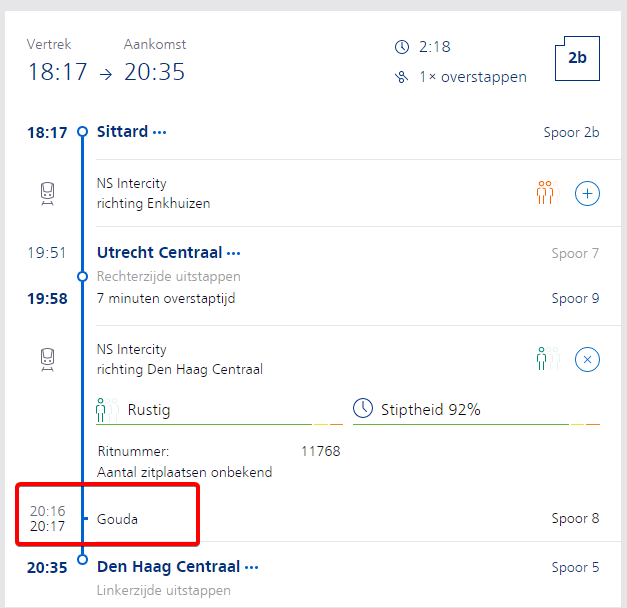Screen dimensions: 627x608
Task: Click ride number 11768
Action: (320, 451)
